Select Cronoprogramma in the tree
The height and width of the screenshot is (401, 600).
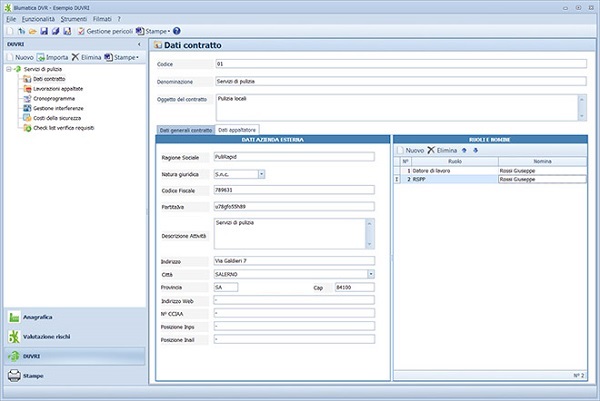[x=53, y=98]
